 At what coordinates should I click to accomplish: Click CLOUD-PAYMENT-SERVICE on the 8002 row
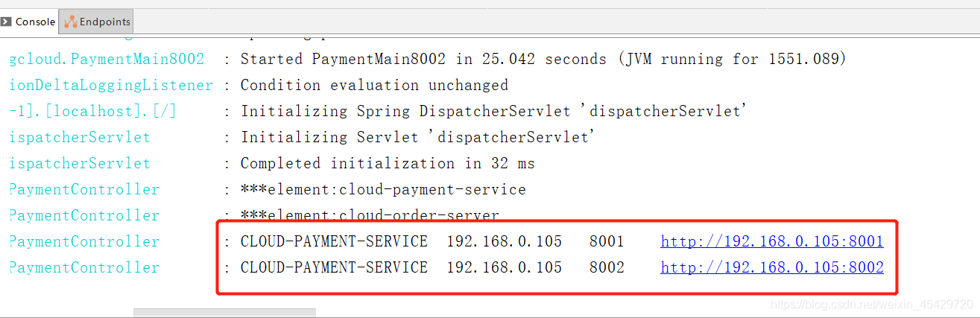pyautogui.click(x=334, y=267)
